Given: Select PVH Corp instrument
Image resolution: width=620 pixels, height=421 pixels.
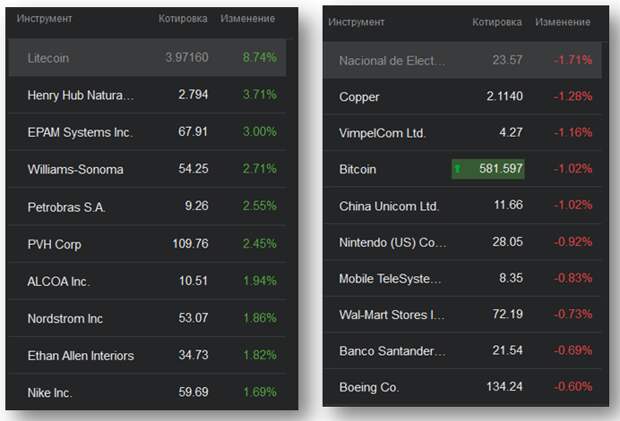Looking at the screenshot, I should pyautogui.click(x=147, y=244).
